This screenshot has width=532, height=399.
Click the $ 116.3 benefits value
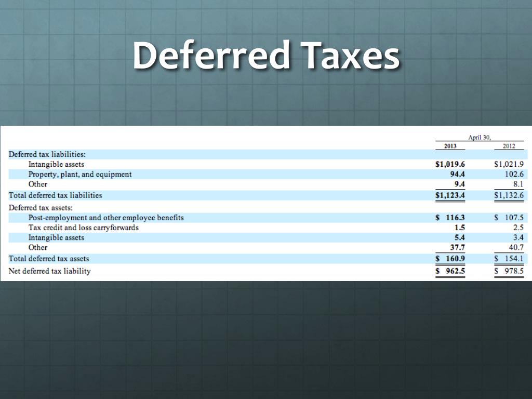pos(450,218)
